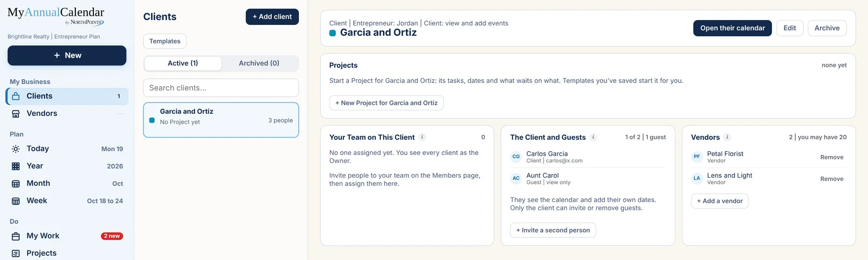Click Lens and Light LA avatar
This screenshot has height=260, width=868.
click(x=697, y=179)
